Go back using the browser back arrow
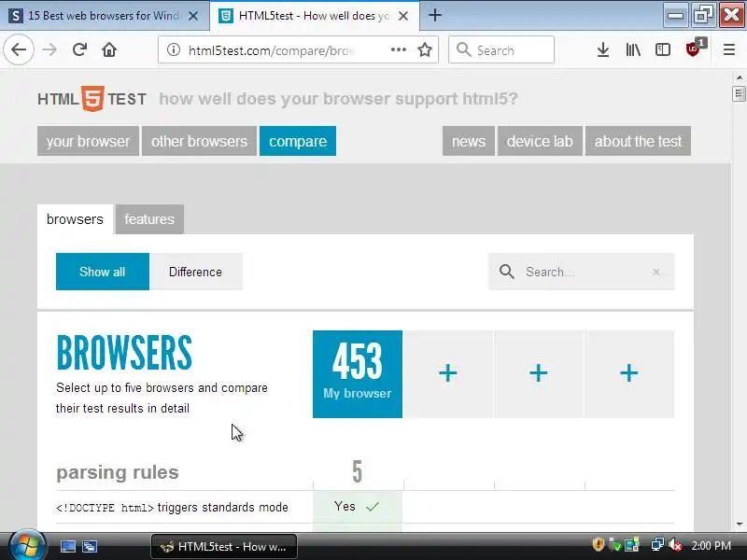Screen dimensions: 747x560 coord(19,49)
